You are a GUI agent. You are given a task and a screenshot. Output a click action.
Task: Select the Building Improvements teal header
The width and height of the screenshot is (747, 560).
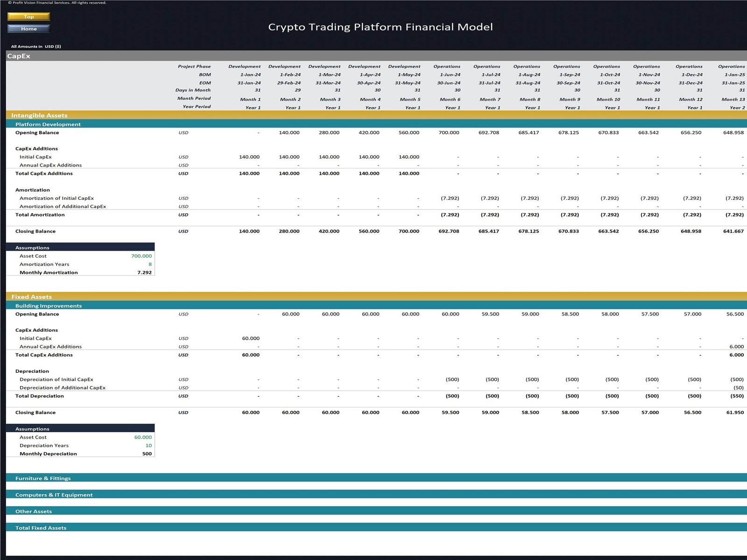(x=48, y=306)
